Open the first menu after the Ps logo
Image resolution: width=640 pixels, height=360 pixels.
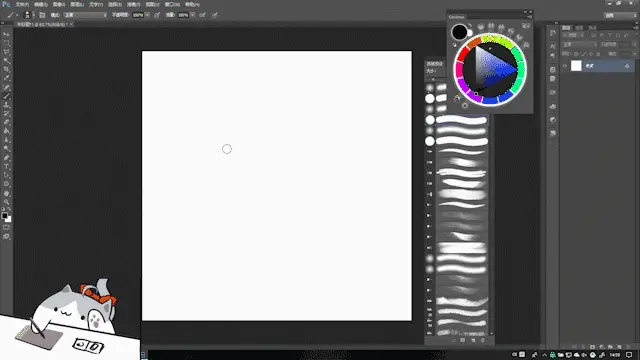[x=22, y=4]
